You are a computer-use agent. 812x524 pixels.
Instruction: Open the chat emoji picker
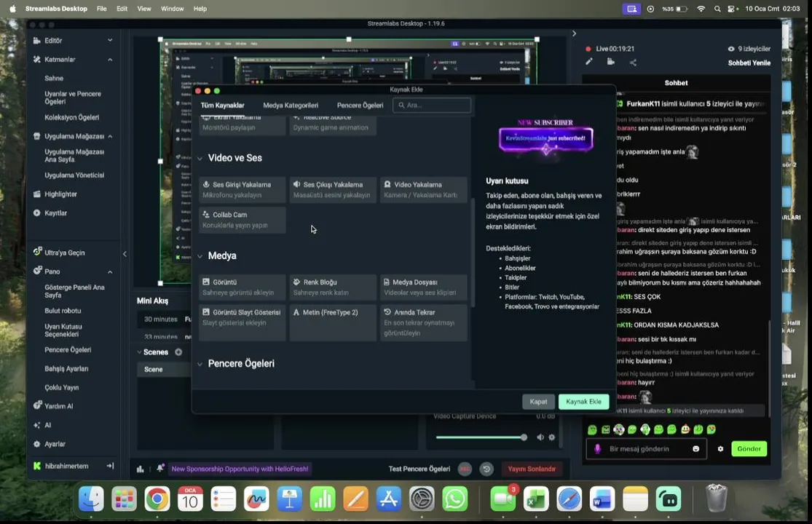696,448
